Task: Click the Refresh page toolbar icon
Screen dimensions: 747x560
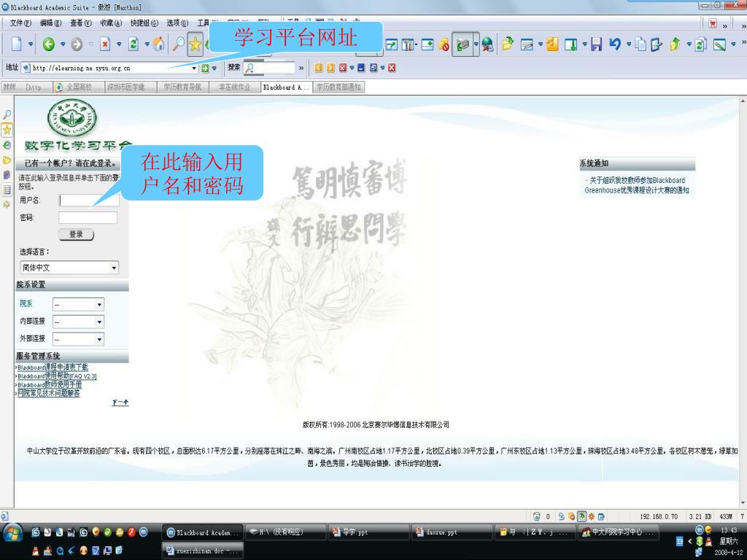Action: (x=133, y=45)
